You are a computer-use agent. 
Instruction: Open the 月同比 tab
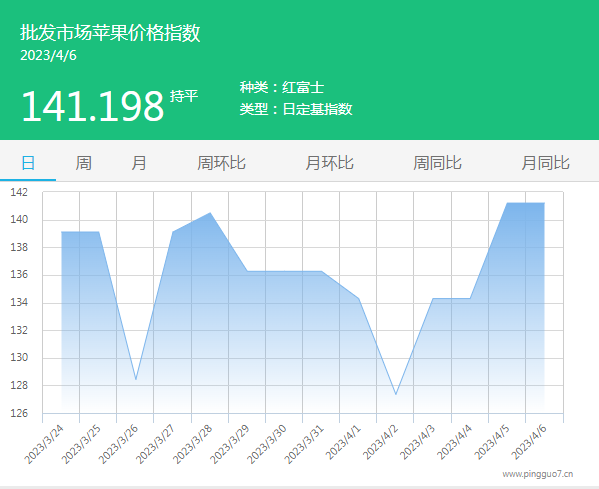[546, 163]
